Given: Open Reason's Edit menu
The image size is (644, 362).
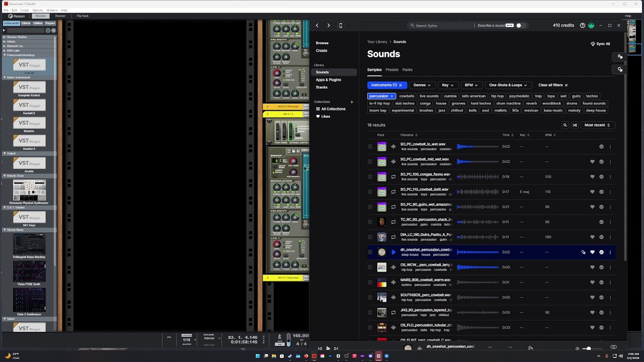Looking at the screenshot, I should 14,10.
